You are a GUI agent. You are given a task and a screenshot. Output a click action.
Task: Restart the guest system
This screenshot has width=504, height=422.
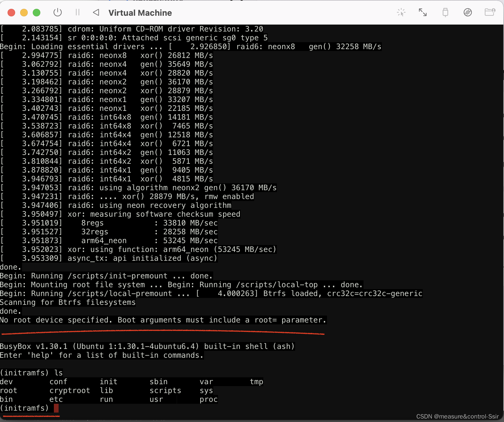(95, 13)
